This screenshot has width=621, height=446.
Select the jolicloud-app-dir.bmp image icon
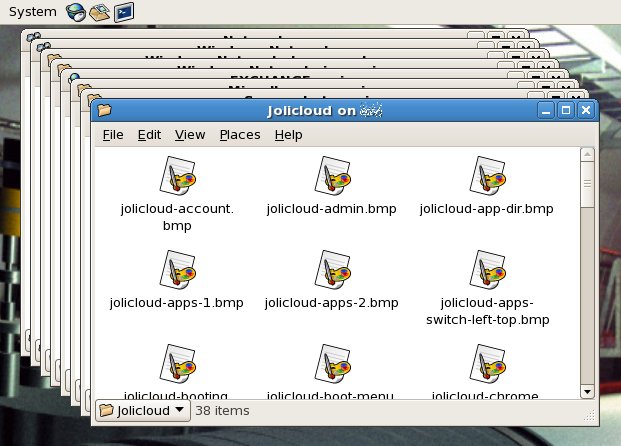coord(488,175)
